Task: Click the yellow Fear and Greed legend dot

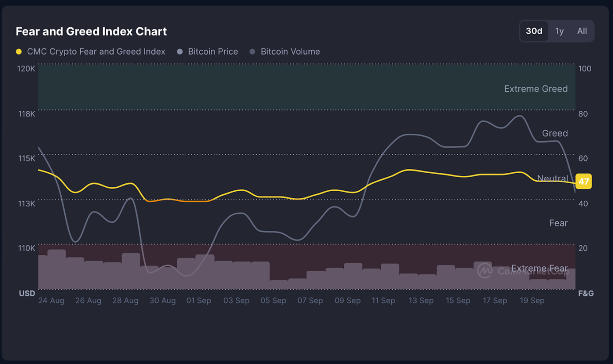Action: click(x=19, y=52)
